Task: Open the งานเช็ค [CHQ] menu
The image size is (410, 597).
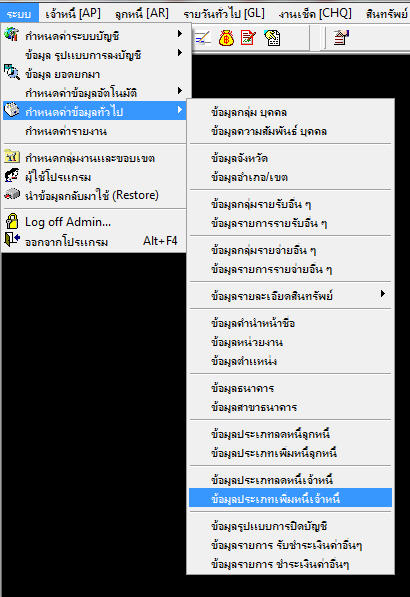Action: tap(315, 14)
